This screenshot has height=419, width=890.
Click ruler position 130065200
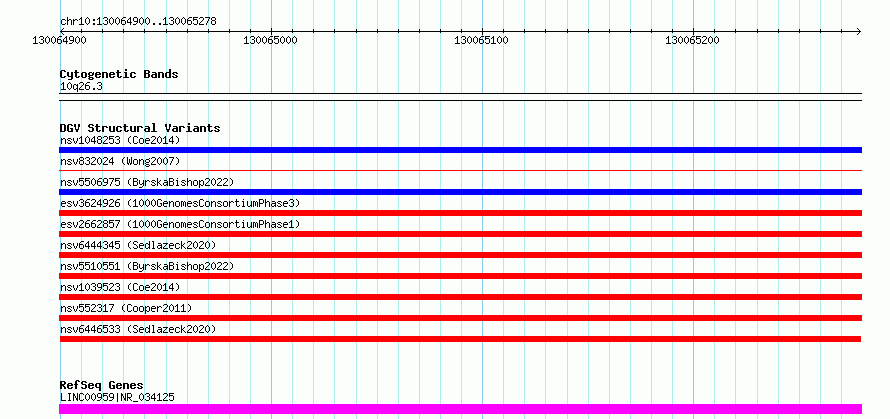pyautogui.click(x=692, y=40)
